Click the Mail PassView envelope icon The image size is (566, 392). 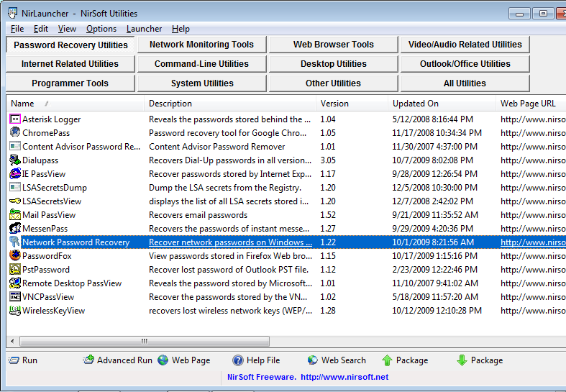(x=15, y=215)
